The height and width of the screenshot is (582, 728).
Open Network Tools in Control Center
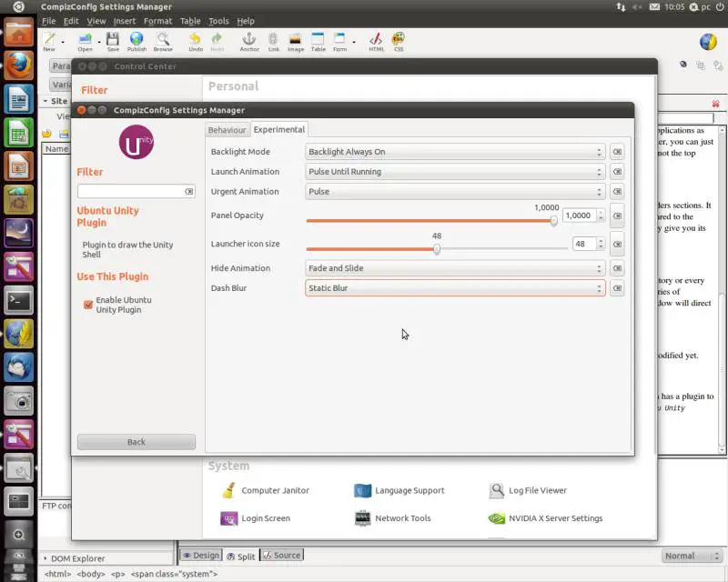(393, 518)
